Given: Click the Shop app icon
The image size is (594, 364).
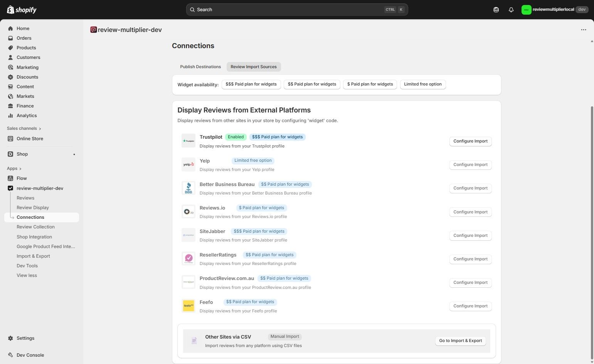Looking at the screenshot, I should coord(10,154).
